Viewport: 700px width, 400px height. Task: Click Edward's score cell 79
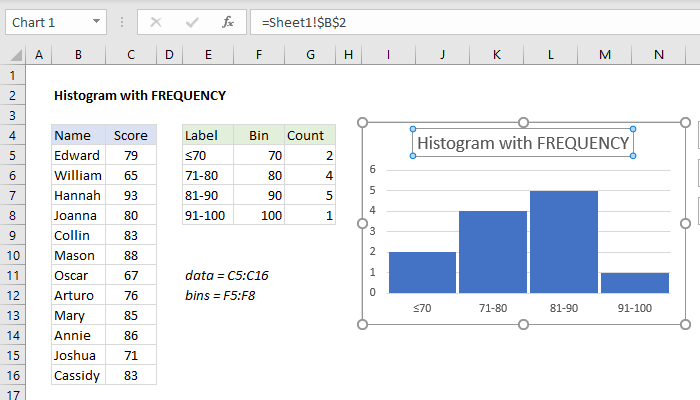[x=131, y=155]
